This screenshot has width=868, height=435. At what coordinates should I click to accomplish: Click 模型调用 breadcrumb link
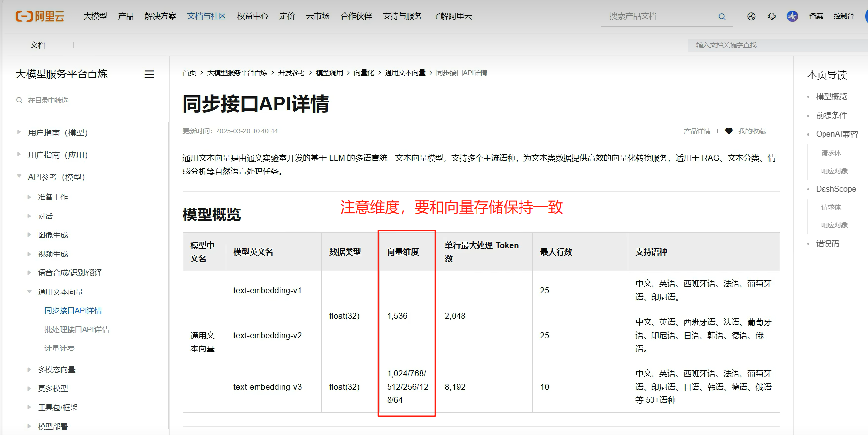click(x=329, y=73)
